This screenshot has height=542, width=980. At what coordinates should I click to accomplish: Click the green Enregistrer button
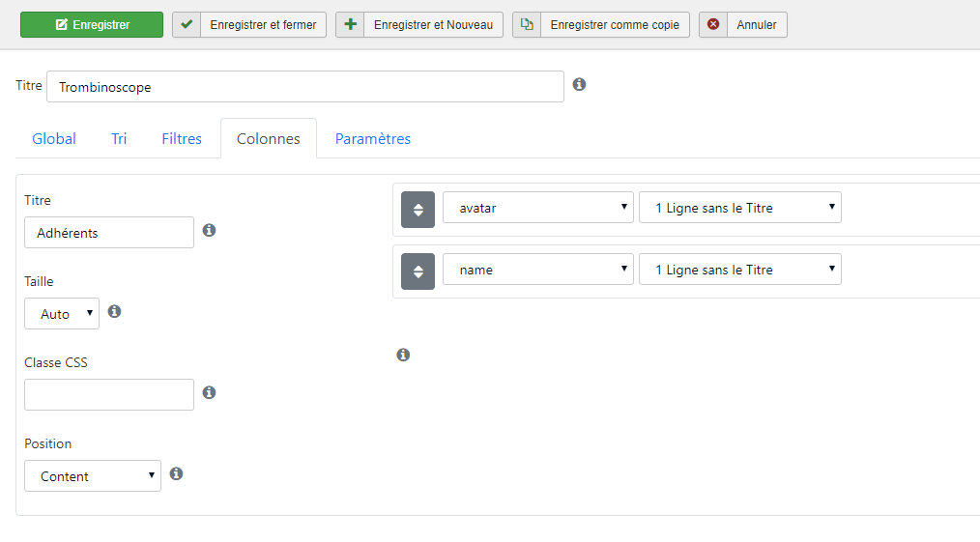coord(92,25)
